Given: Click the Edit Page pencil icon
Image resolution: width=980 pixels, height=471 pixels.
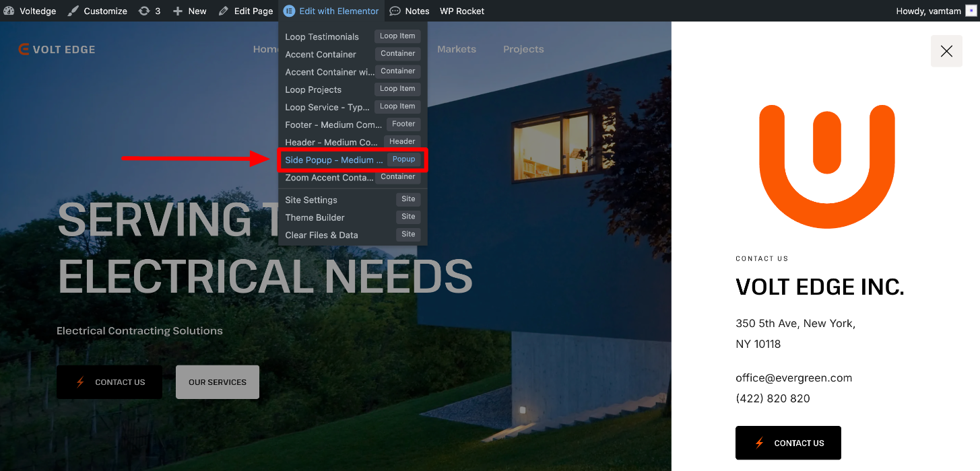Looking at the screenshot, I should click(x=224, y=11).
